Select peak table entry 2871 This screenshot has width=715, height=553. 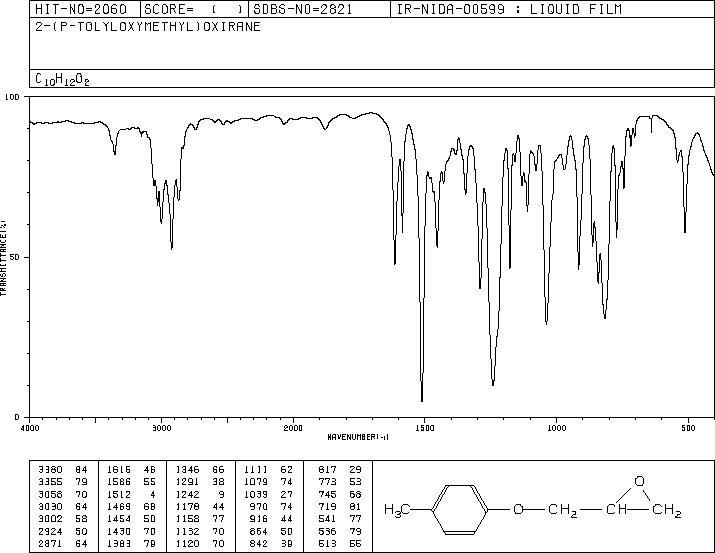coord(50,543)
